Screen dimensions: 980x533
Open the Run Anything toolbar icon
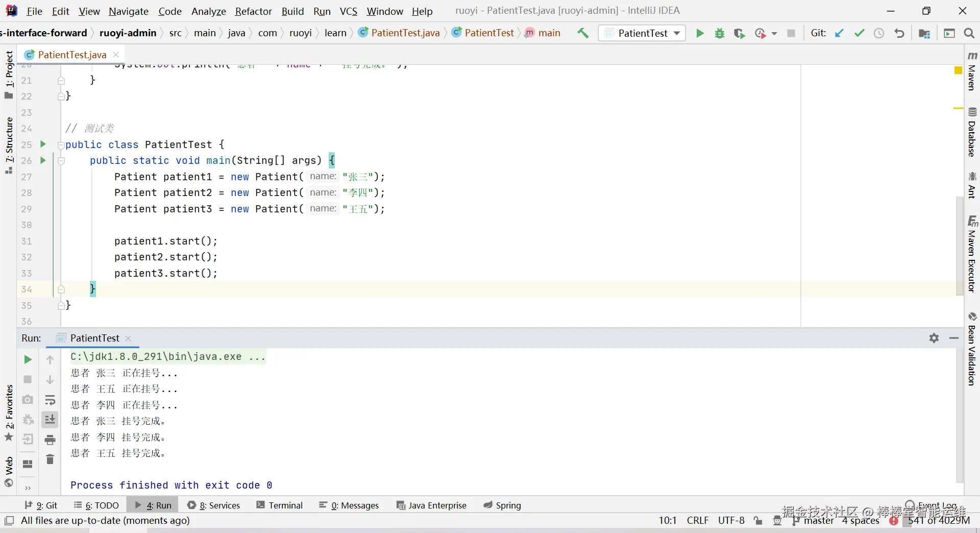click(x=949, y=33)
